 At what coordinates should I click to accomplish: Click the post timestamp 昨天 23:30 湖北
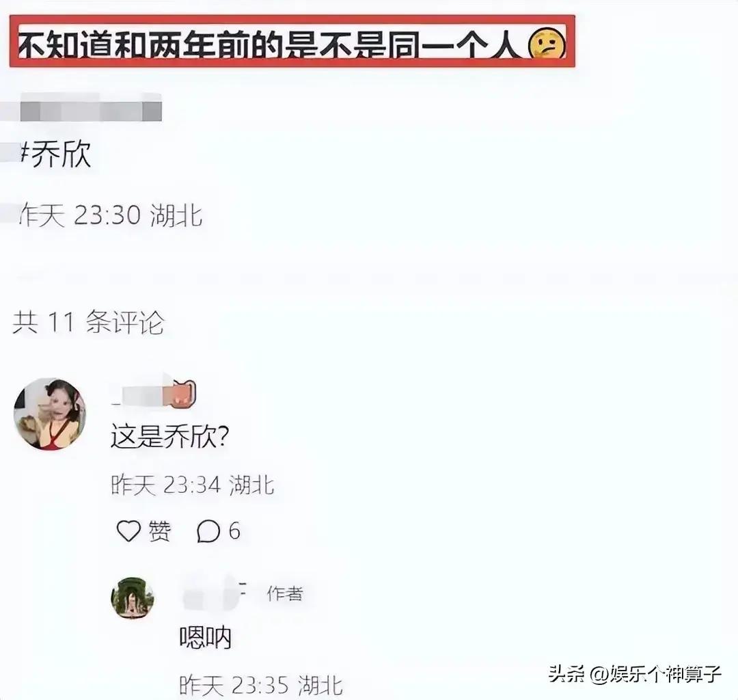pos(111,215)
